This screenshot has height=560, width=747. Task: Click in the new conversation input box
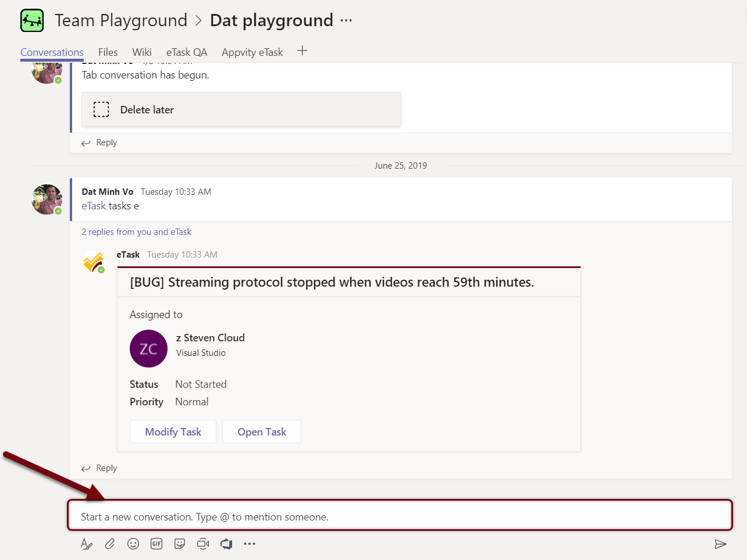(x=399, y=516)
